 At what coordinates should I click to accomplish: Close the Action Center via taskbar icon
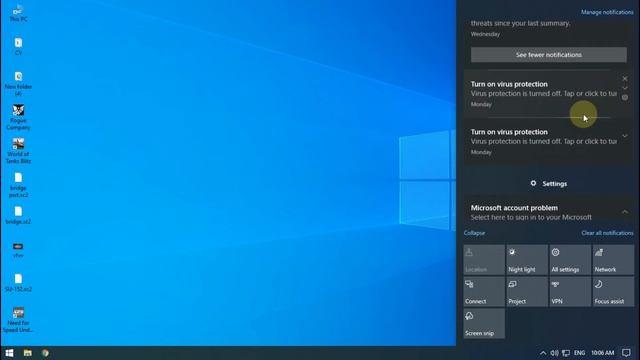[627, 353]
